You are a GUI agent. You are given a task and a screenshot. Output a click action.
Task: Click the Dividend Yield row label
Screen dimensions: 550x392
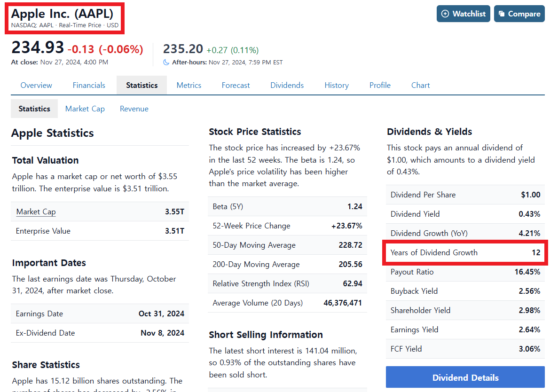(415, 214)
